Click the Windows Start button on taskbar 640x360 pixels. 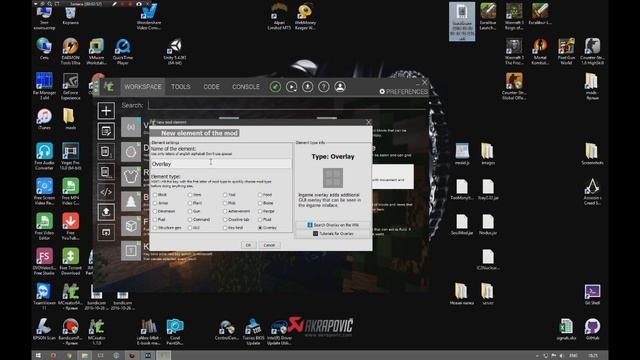[38, 356]
